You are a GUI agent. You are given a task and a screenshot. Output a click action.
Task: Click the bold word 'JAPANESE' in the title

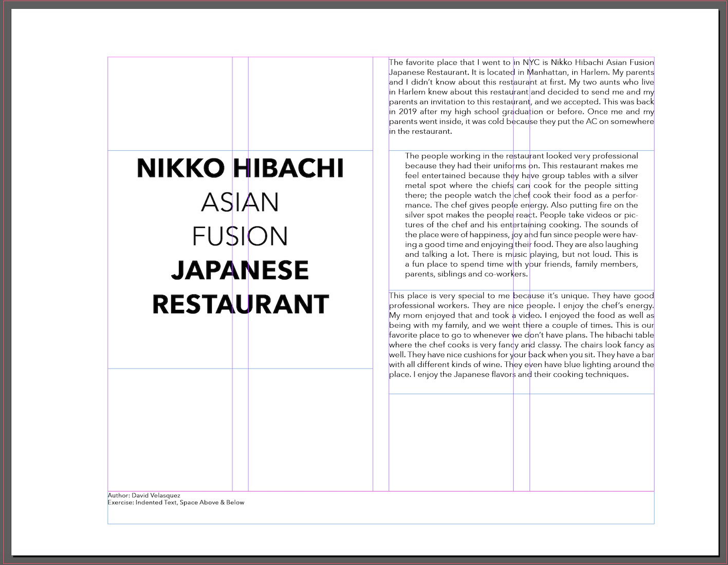pos(240,270)
